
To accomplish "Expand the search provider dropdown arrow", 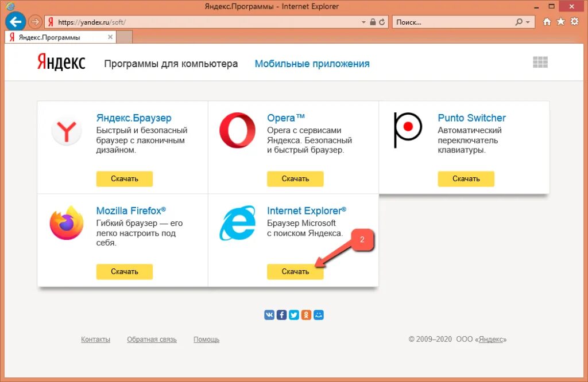I will click(x=528, y=22).
